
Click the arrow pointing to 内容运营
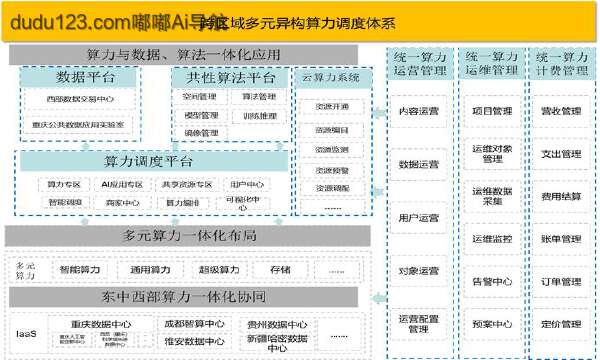pyautogui.click(x=379, y=113)
